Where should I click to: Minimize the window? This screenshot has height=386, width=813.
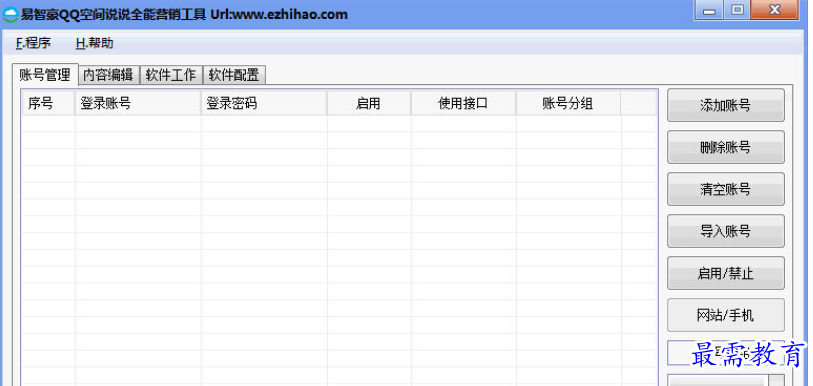tap(708, 10)
